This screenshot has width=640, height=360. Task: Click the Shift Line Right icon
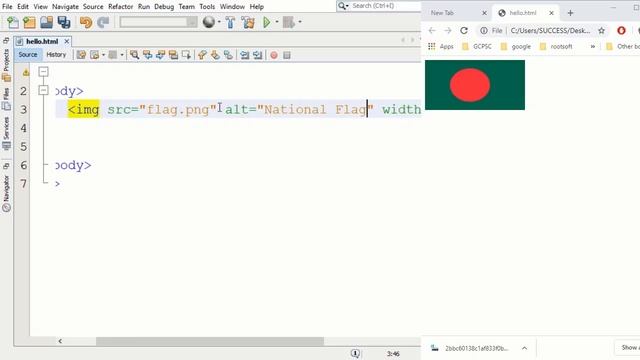tap(258, 55)
